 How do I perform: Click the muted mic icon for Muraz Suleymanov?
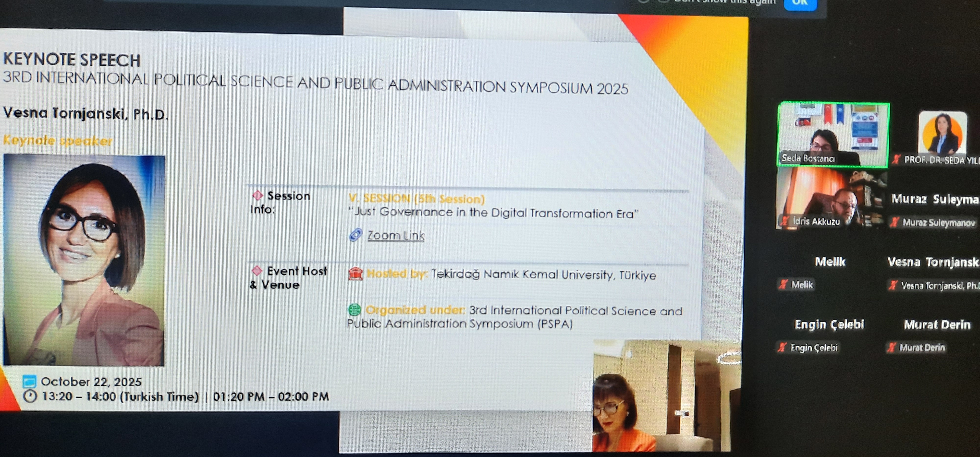pos(894,222)
